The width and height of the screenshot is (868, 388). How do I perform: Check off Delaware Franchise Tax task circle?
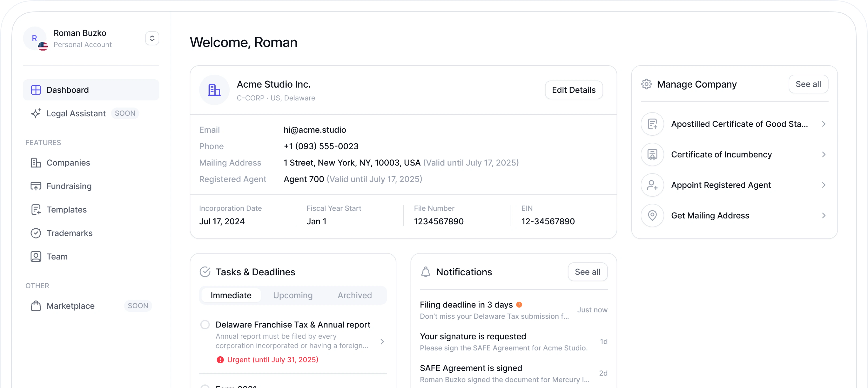click(205, 325)
